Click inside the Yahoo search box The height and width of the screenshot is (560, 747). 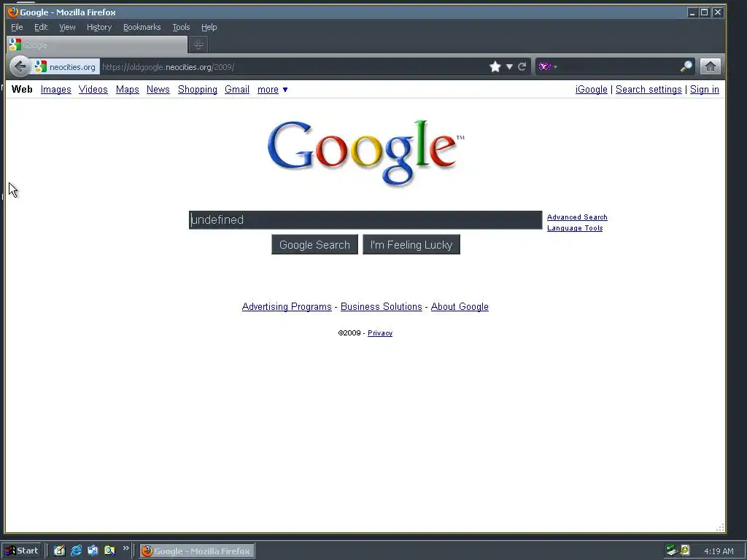pyautogui.click(x=618, y=66)
